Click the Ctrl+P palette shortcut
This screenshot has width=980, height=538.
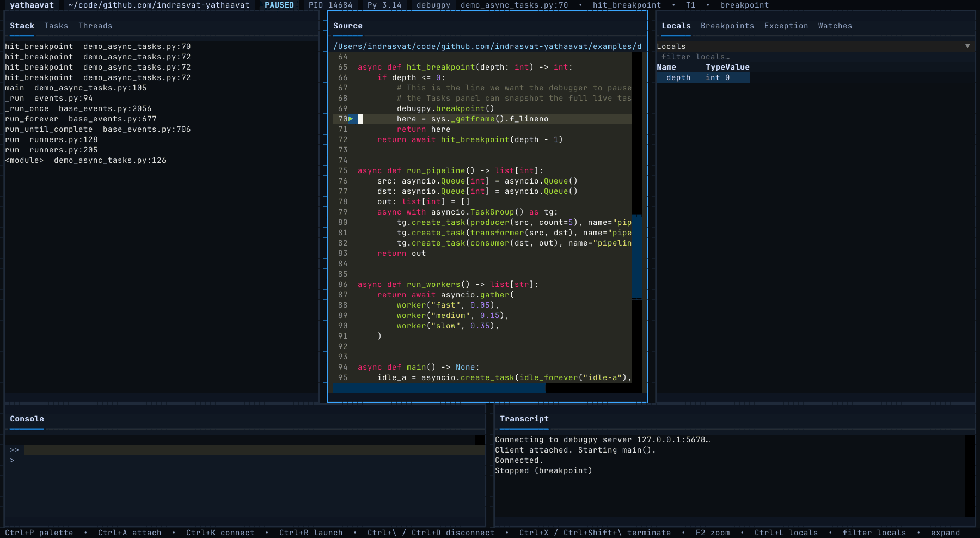39,533
